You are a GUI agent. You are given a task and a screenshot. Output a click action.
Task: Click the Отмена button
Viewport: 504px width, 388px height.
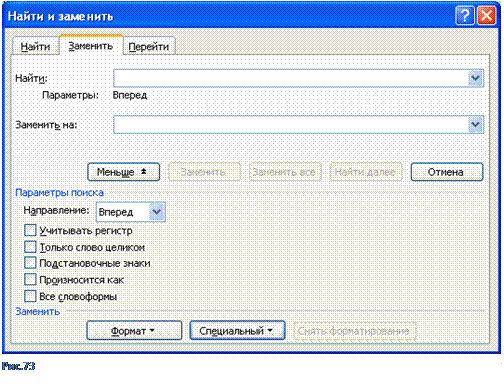[x=447, y=172]
